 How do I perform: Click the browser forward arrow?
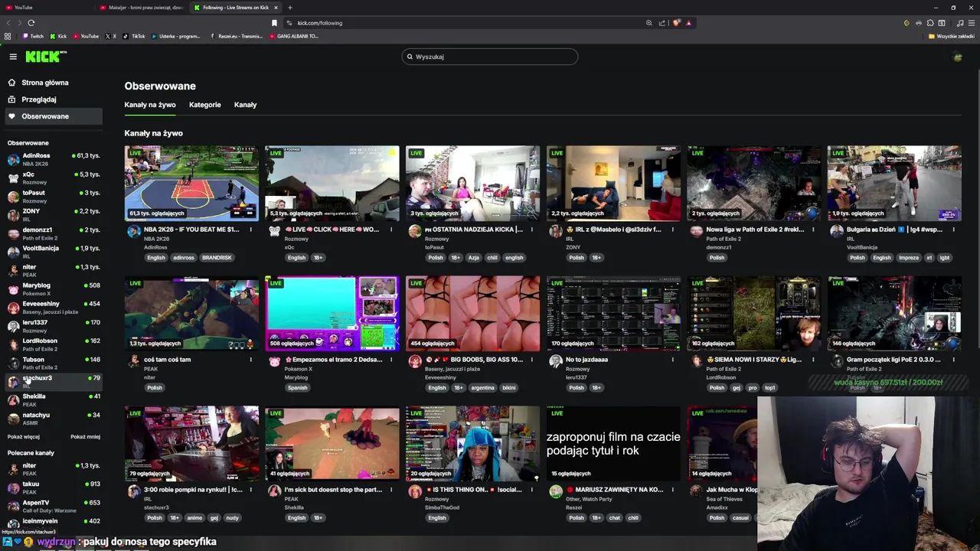tap(19, 23)
